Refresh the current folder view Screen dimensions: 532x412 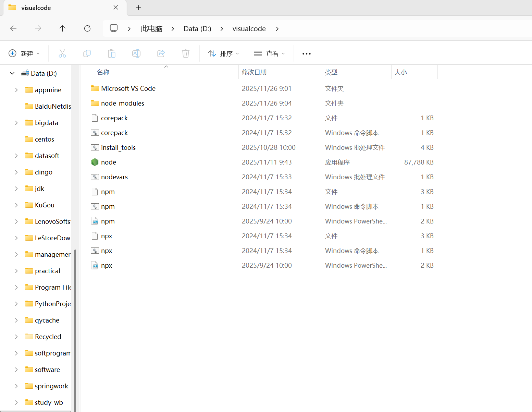(87, 28)
